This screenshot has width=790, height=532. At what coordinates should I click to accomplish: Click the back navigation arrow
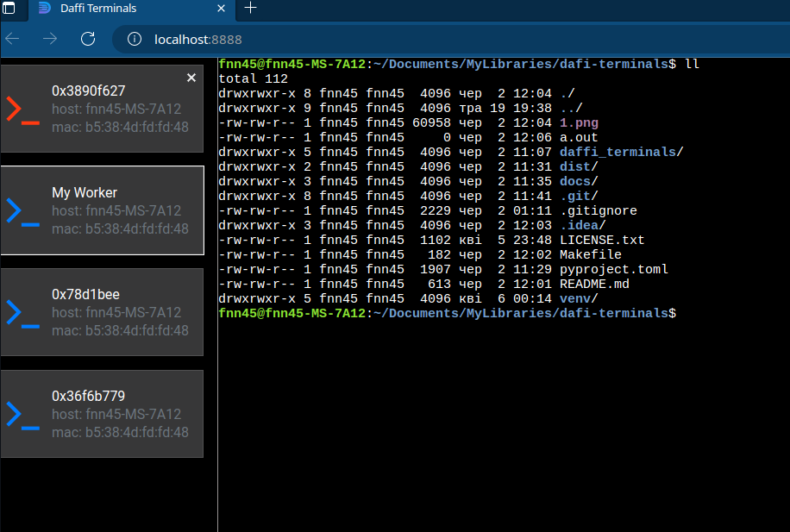click(12, 39)
